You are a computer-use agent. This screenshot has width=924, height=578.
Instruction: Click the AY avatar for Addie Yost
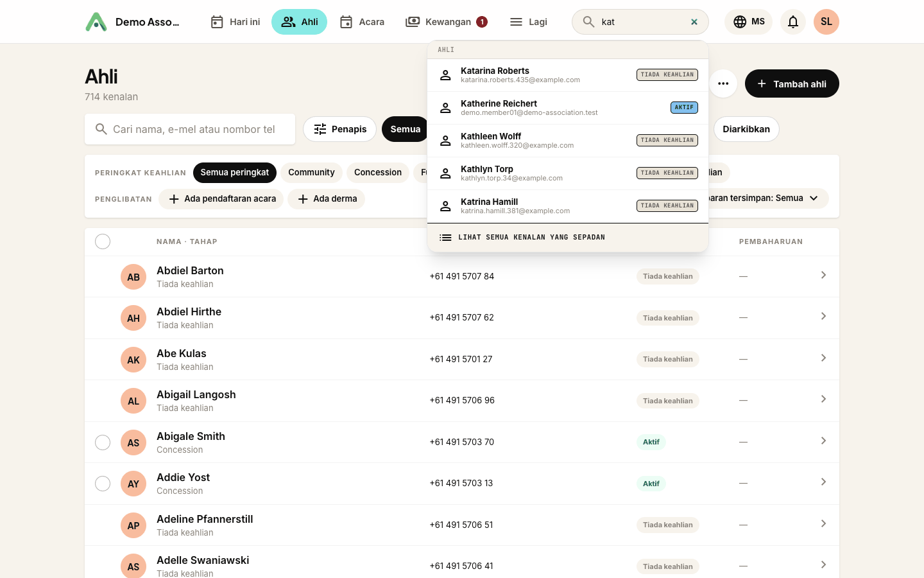tap(133, 484)
